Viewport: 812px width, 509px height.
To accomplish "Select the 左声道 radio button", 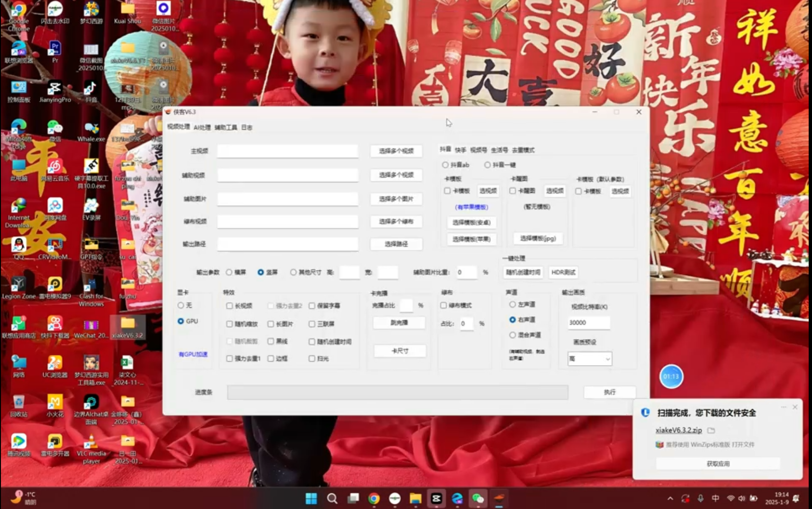I will click(x=513, y=304).
